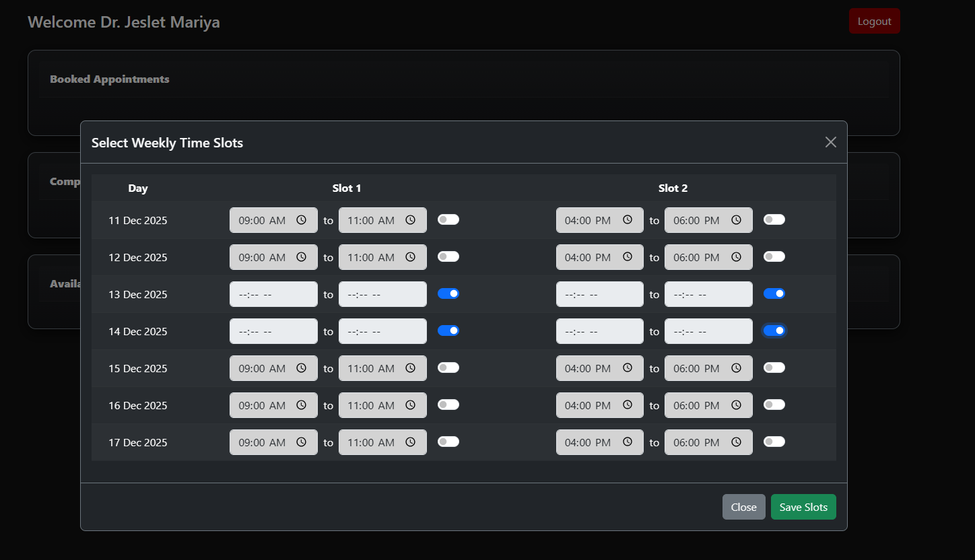Click the "Day" column header
975x560 pixels.
pos(138,188)
